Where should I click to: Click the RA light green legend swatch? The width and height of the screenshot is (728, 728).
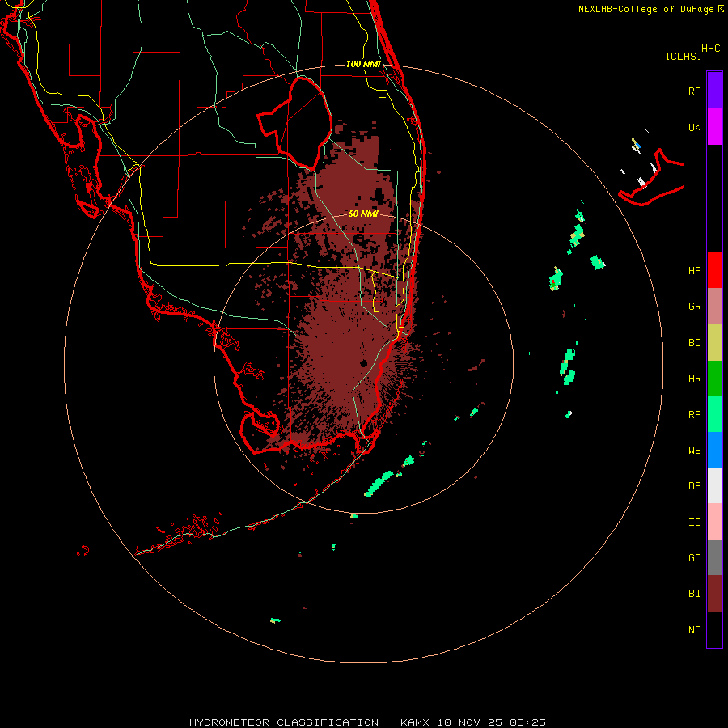pyautogui.click(x=714, y=414)
